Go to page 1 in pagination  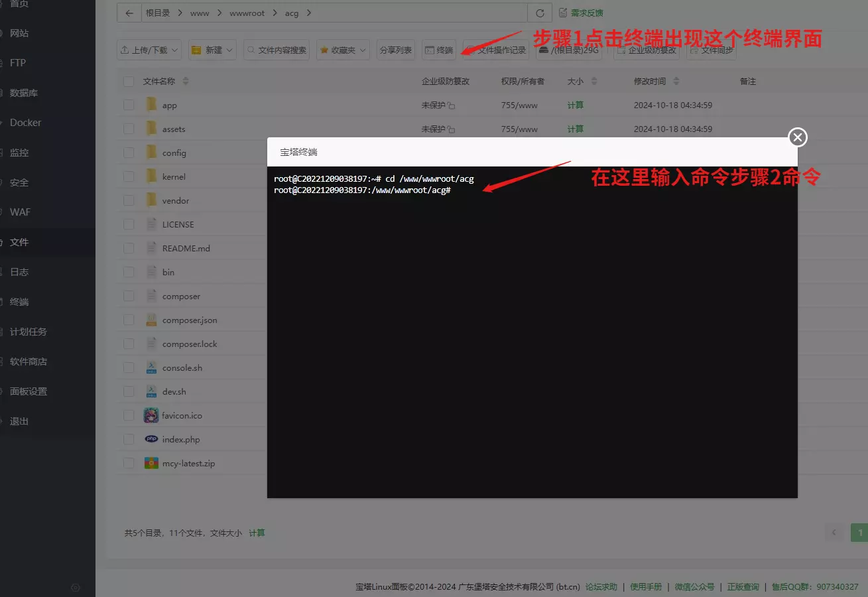[859, 533]
